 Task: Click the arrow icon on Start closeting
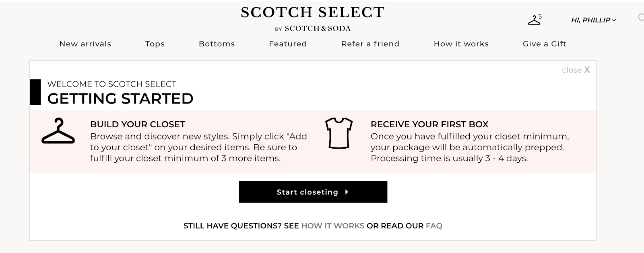click(x=347, y=192)
